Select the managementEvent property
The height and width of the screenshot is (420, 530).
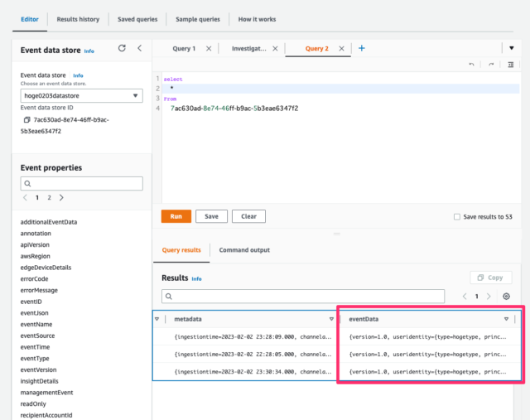coord(46,393)
